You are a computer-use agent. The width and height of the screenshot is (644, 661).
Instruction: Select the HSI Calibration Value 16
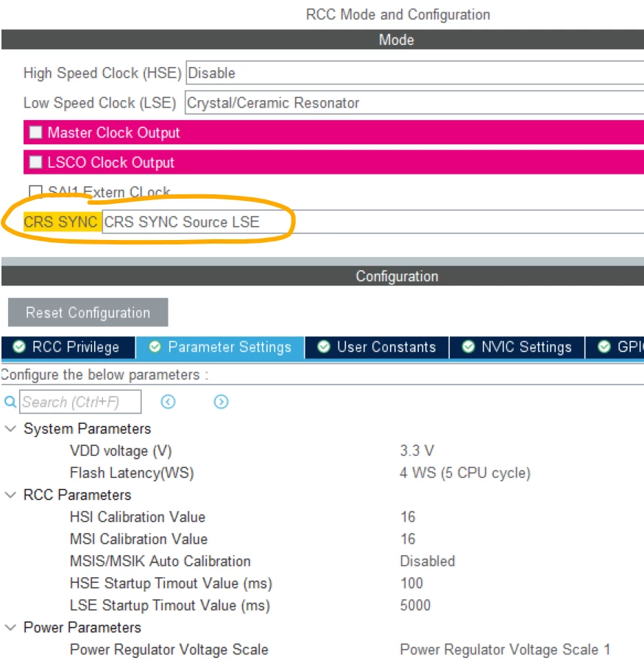(408, 517)
